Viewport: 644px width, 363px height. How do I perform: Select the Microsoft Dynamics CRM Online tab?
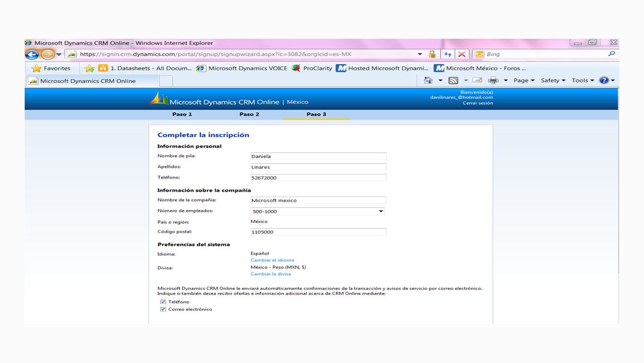(x=93, y=81)
